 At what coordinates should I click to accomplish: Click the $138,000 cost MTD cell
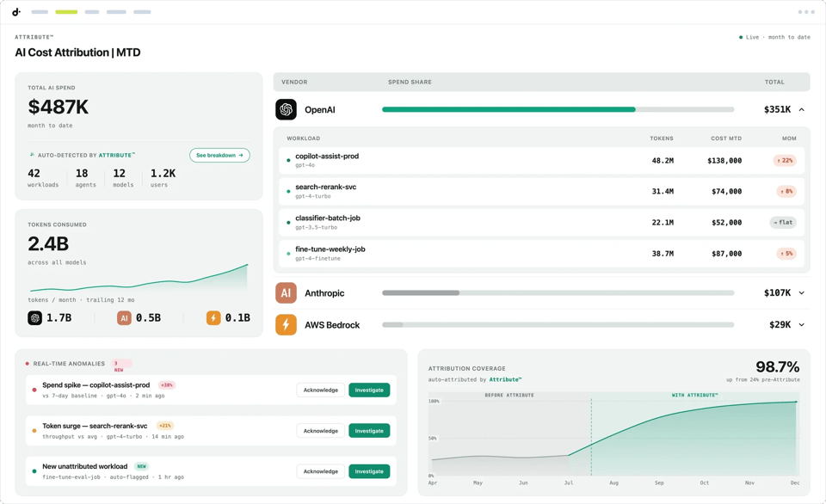click(724, 161)
